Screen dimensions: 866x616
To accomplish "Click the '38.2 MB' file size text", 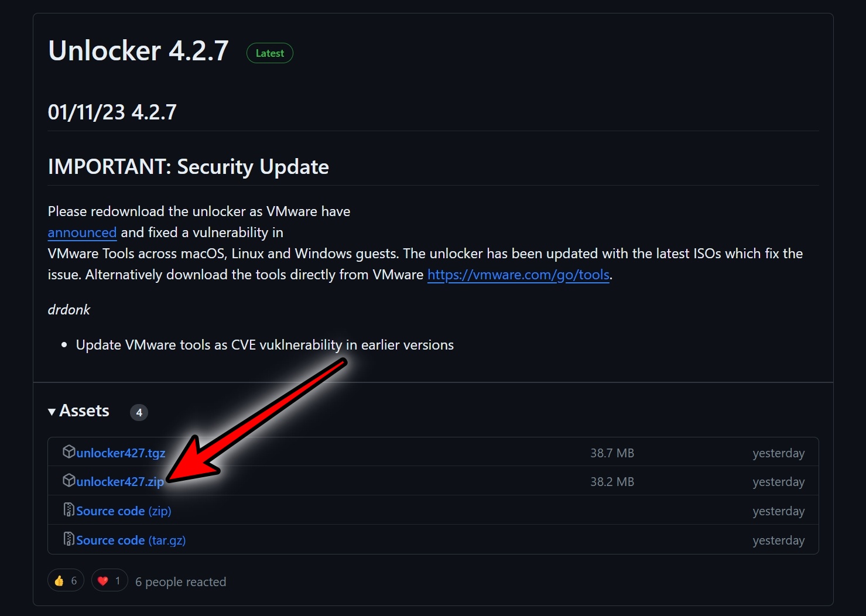I will click(612, 482).
